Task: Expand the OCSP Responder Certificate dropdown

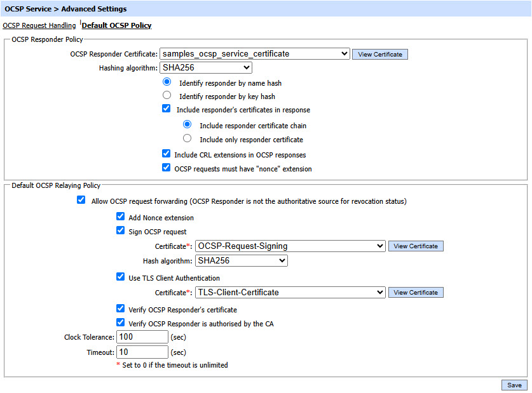Action: tap(255, 54)
